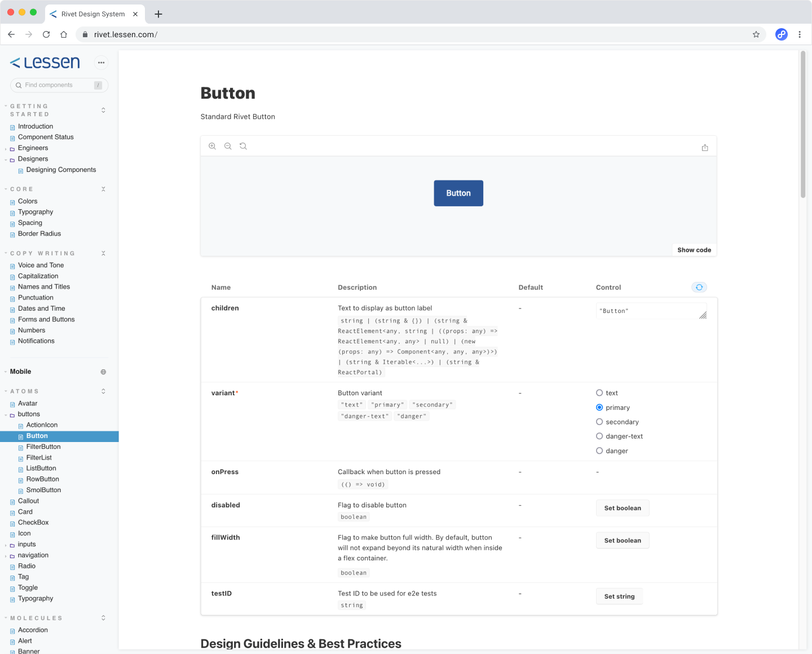The height and width of the screenshot is (654, 812).
Task: Choose the danger-text variant radio button
Action: (599, 436)
